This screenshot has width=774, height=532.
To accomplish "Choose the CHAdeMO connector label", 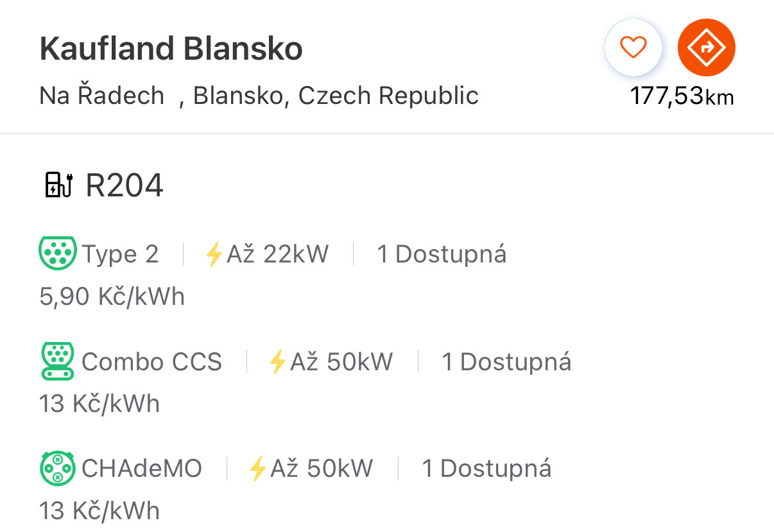I will pos(142,469).
